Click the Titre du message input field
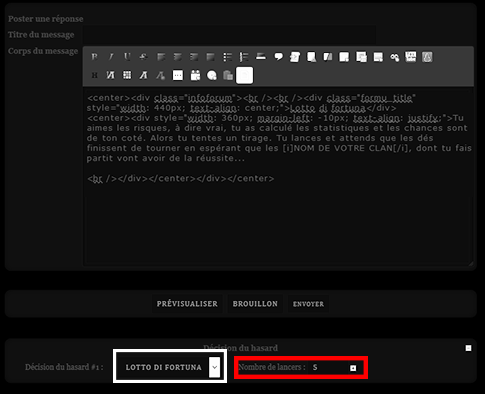The width and height of the screenshot is (485, 394). click(x=229, y=35)
